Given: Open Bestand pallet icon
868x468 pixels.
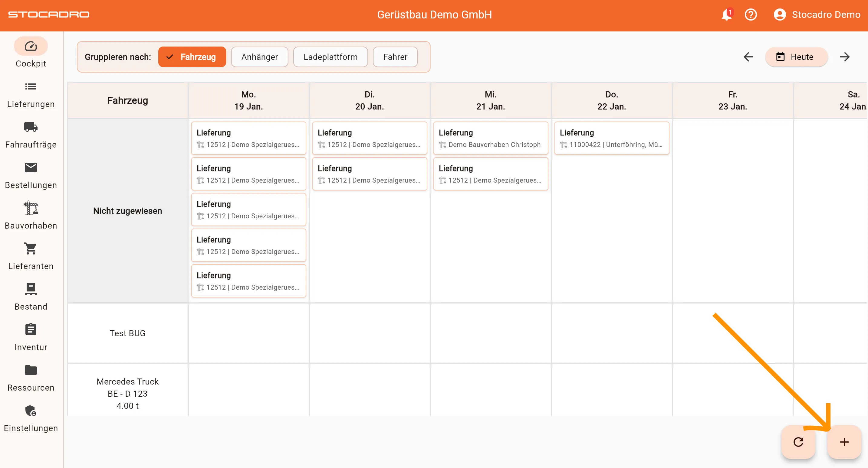Looking at the screenshot, I should (x=31, y=289).
